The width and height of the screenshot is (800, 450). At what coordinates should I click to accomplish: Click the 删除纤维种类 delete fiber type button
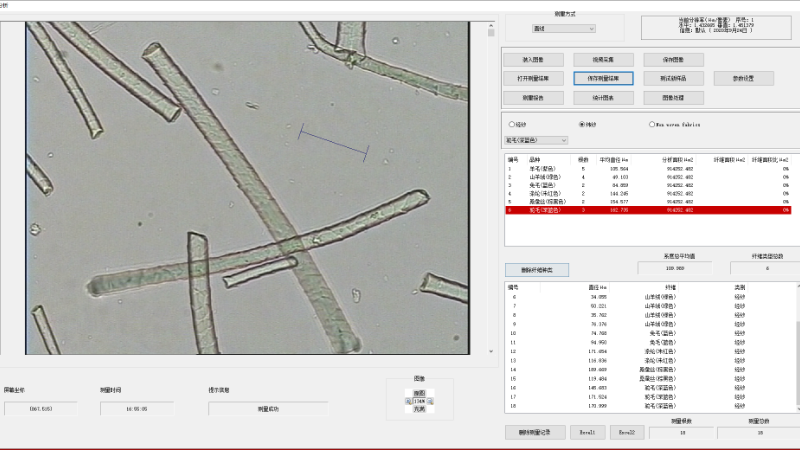537,270
